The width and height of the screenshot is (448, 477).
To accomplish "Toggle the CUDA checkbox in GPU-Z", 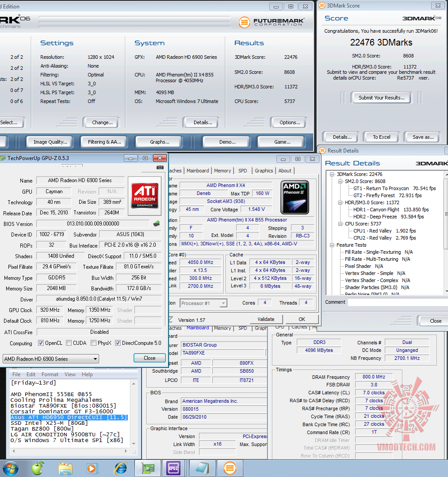I will (x=69, y=343).
